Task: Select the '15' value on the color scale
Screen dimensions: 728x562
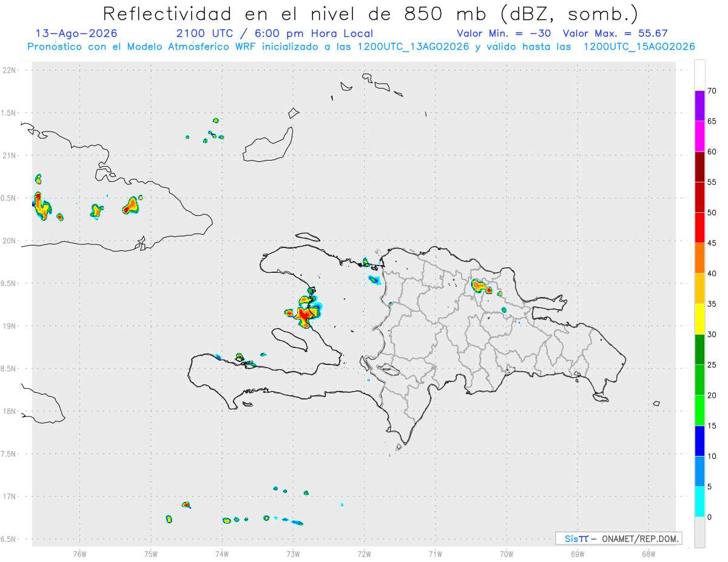Action: [x=712, y=426]
